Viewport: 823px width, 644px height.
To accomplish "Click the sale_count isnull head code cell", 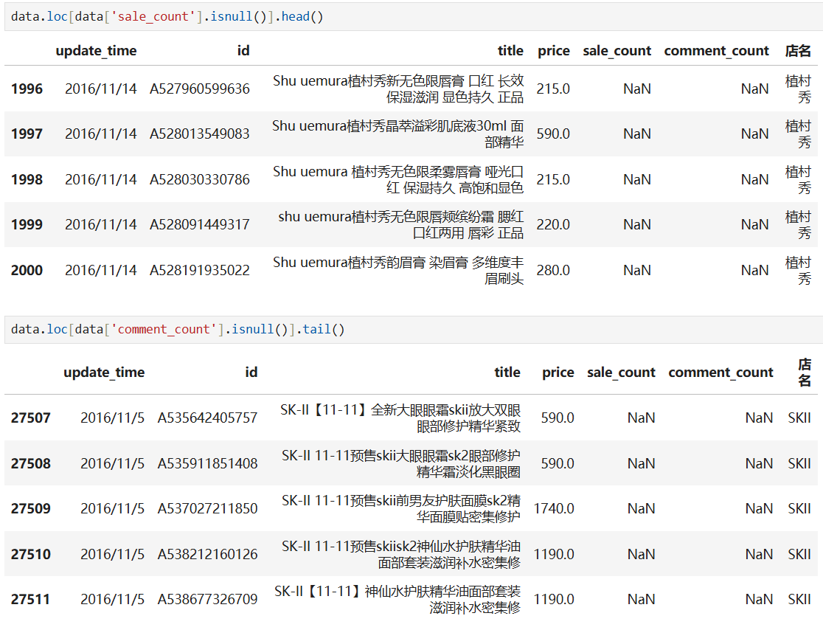I will coord(414,16).
